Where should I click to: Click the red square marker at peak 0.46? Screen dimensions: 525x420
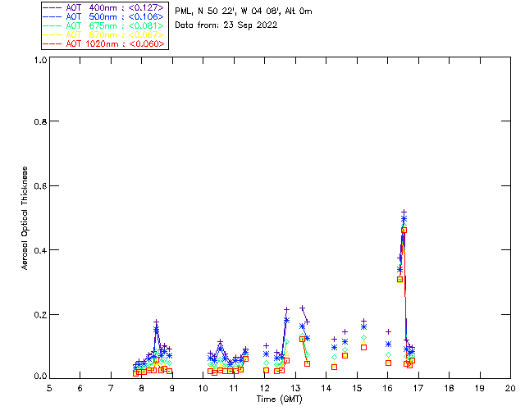click(x=404, y=230)
